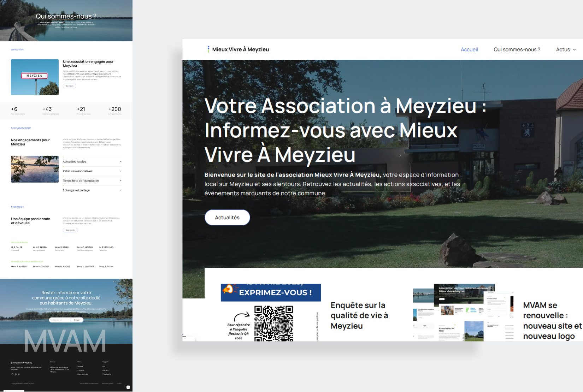Click the Instagram icon in the footer
Screen dimensions: 583x392
pos(19,374)
